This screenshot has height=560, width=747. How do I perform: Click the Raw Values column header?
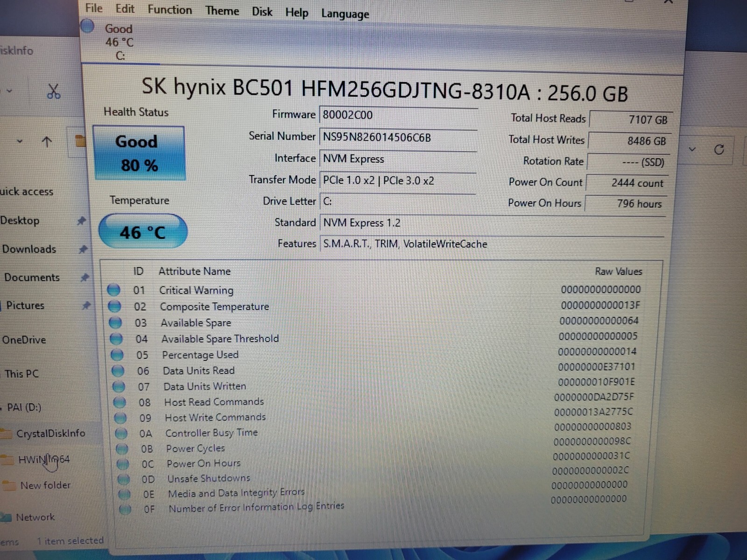click(619, 271)
